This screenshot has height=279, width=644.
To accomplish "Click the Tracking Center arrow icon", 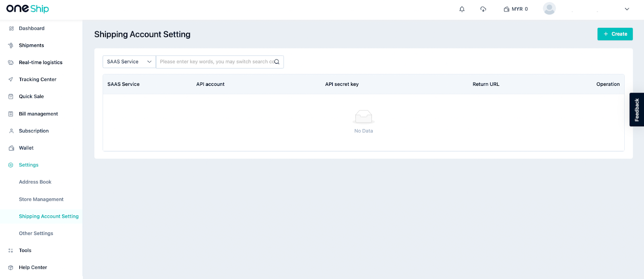I will click(11, 79).
